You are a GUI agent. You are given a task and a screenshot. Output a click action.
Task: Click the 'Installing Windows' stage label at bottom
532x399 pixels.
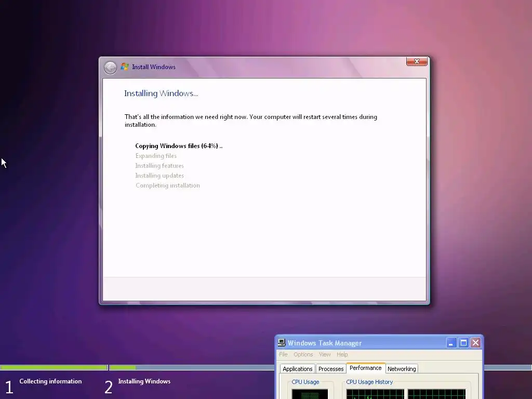tap(144, 381)
